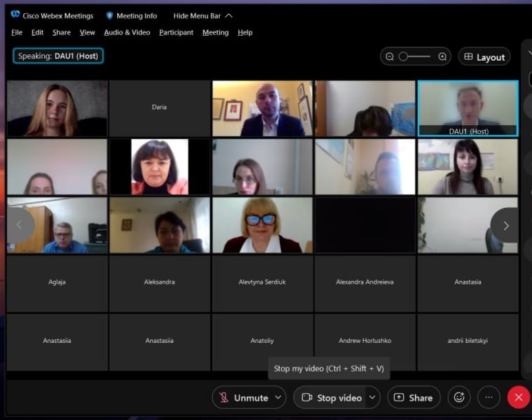Select Aleksandra's participant tile
Viewport: 532px width, 420px height.
tap(159, 284)
